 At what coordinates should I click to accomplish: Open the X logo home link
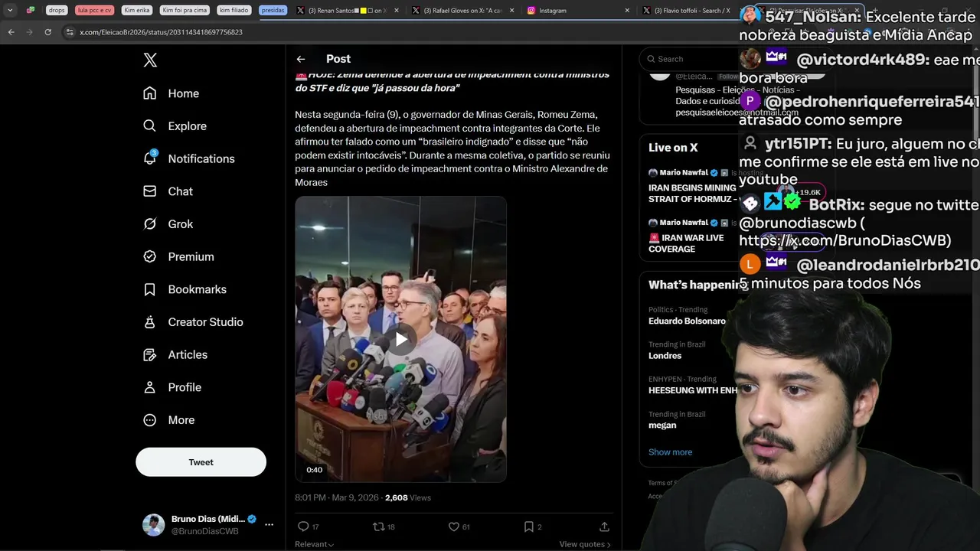click(x=150, y=60)
